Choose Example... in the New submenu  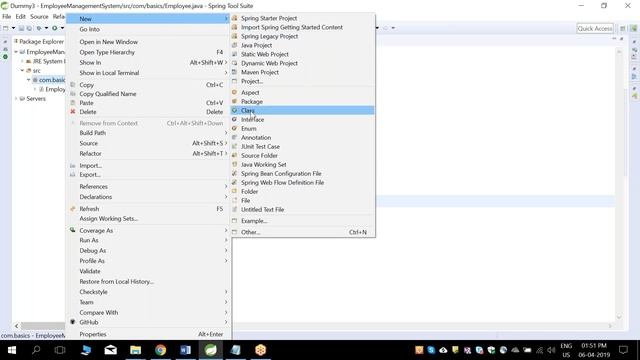[302, 221]
